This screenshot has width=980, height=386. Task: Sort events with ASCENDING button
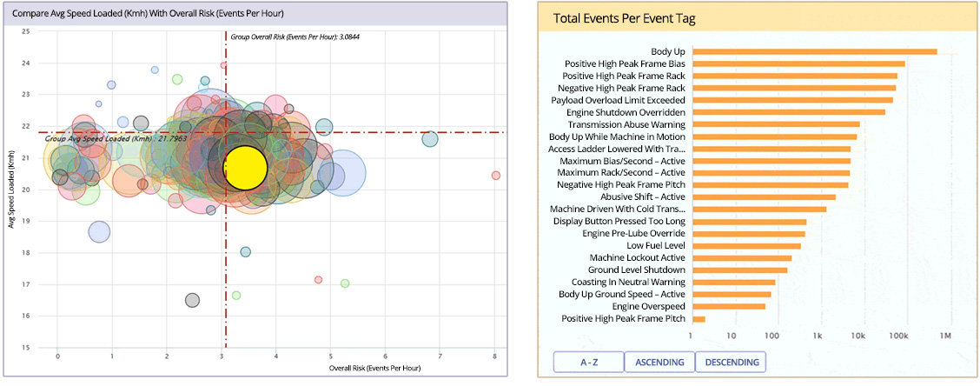coord(659,362)
